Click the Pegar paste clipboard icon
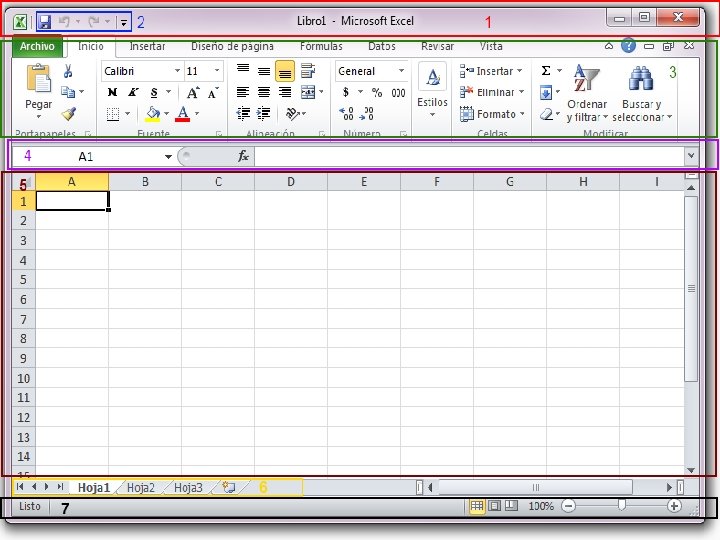The image size is (720, 540). click(39, 78)
